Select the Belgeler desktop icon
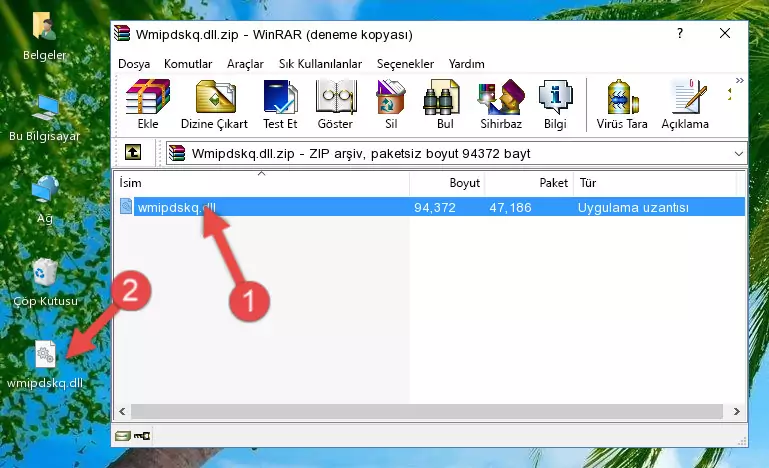Image resolution: width=769 pixels, height=468 pixels. coord(44,36)
